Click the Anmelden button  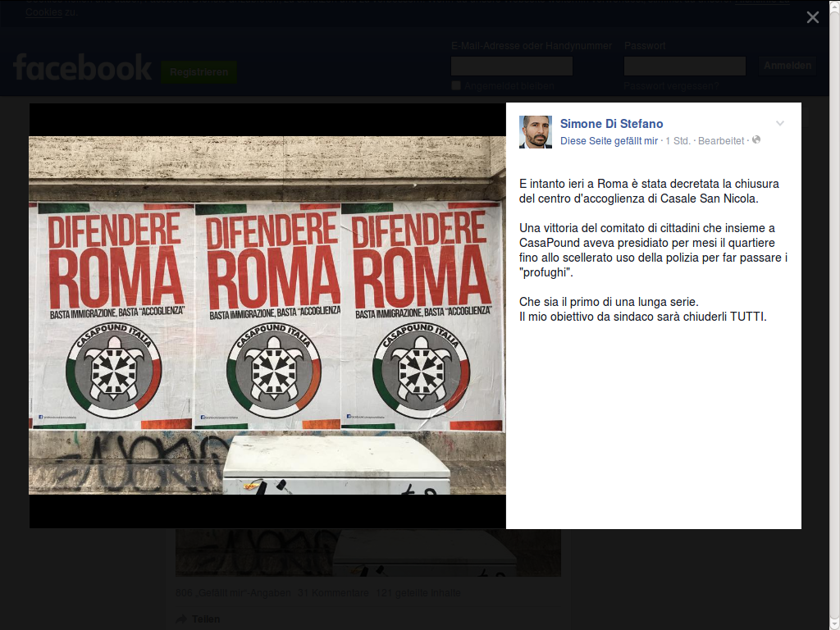tap(787, 66)
